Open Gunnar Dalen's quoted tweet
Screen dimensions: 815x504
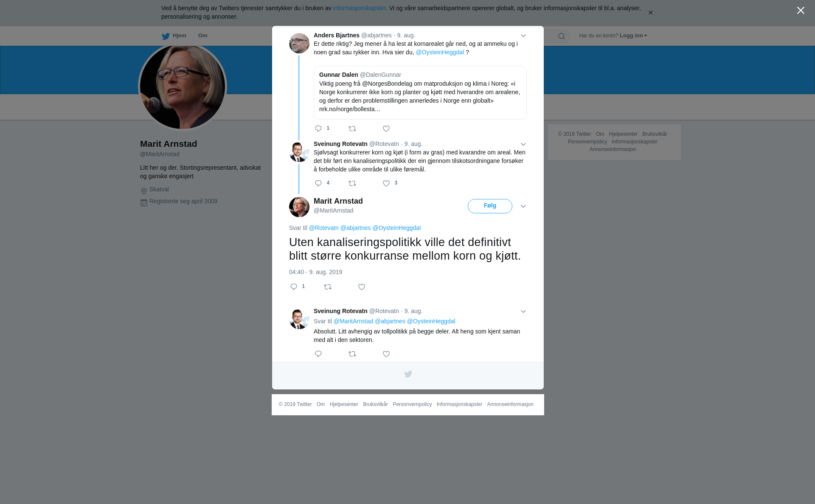(420, 92)
